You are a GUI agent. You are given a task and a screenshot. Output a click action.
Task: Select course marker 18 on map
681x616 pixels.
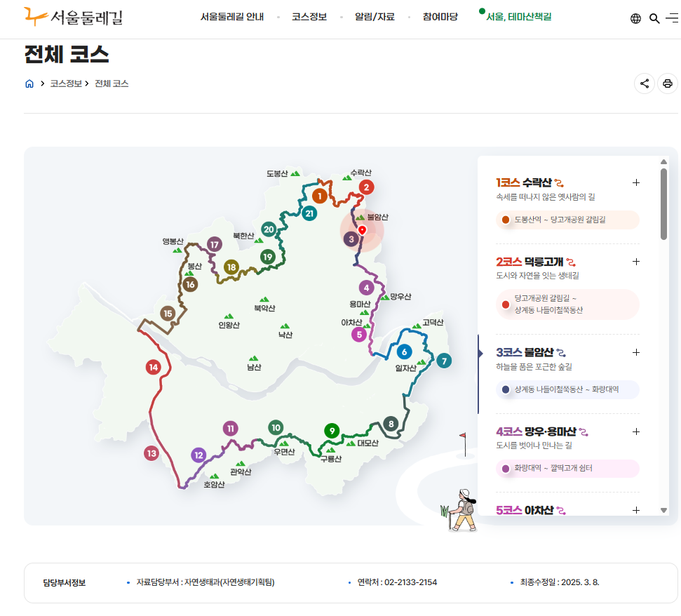click(x=231, y=267)
